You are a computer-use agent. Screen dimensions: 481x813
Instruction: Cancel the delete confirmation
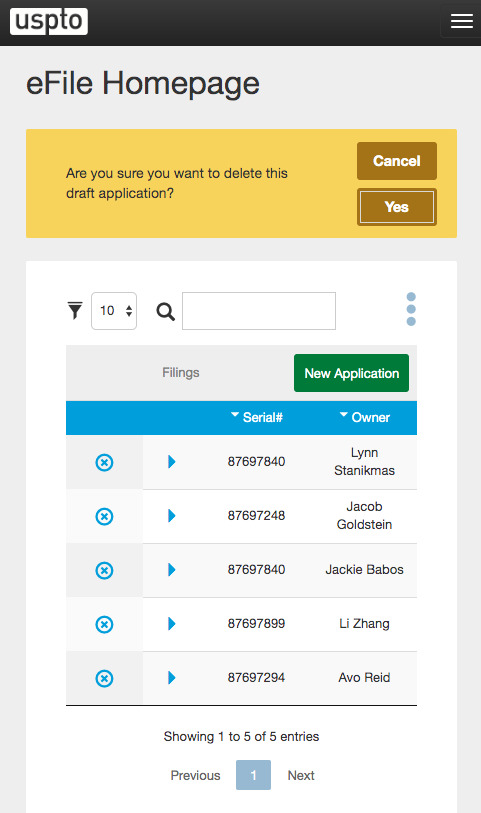pyautogui.click(x=397, y=161)
